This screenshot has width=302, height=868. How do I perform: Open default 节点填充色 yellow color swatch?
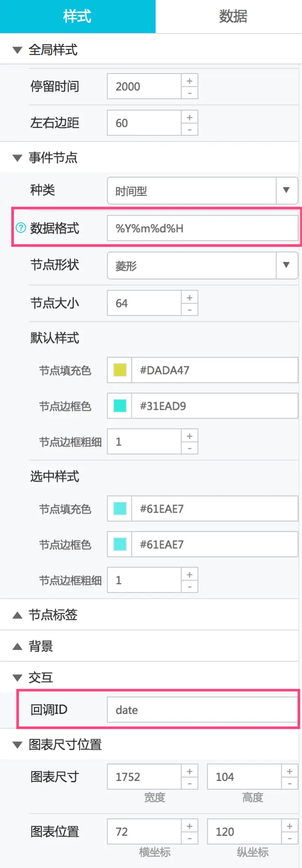tap(120, 370)
